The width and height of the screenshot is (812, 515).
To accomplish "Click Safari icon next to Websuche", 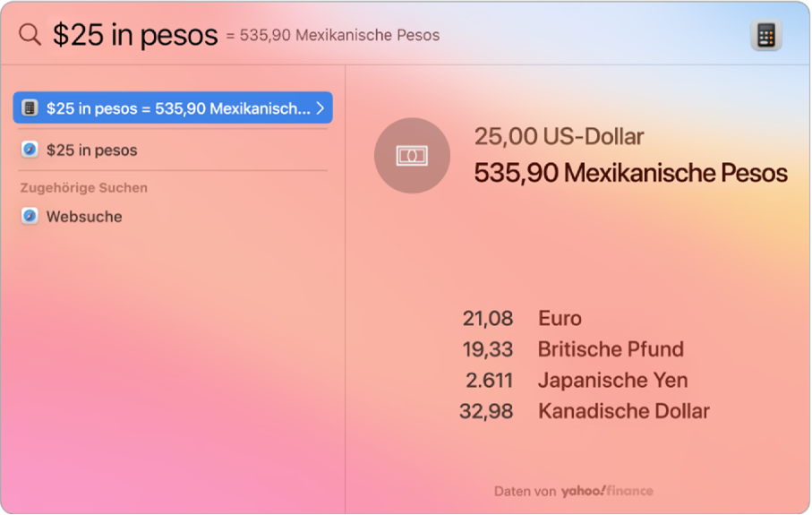I will [x=30, y=216].
